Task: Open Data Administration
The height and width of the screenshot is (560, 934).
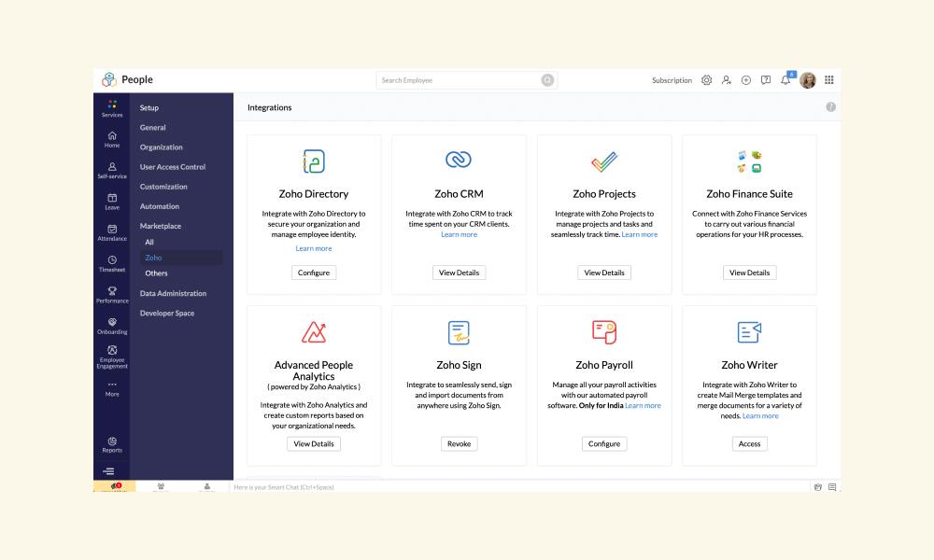Action: click(x=173, y=293)
